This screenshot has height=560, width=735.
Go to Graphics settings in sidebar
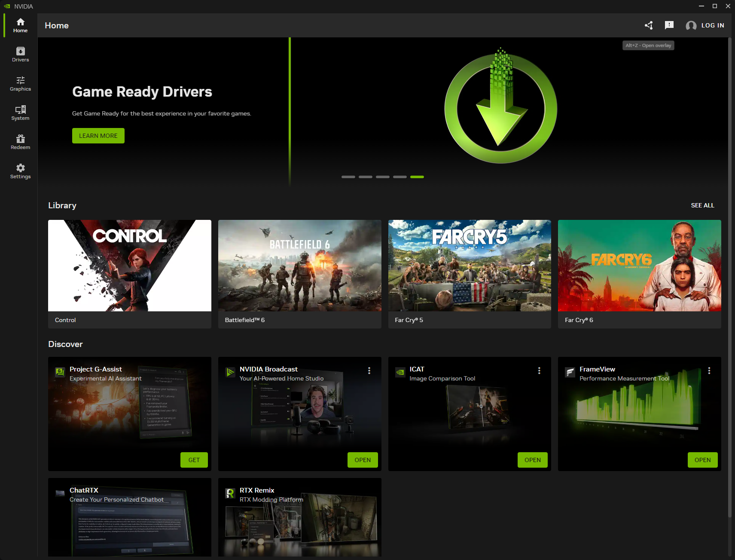pos(20,84)
